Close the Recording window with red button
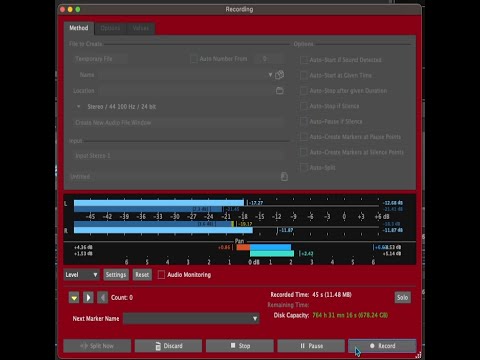 (x=62, y=9)
